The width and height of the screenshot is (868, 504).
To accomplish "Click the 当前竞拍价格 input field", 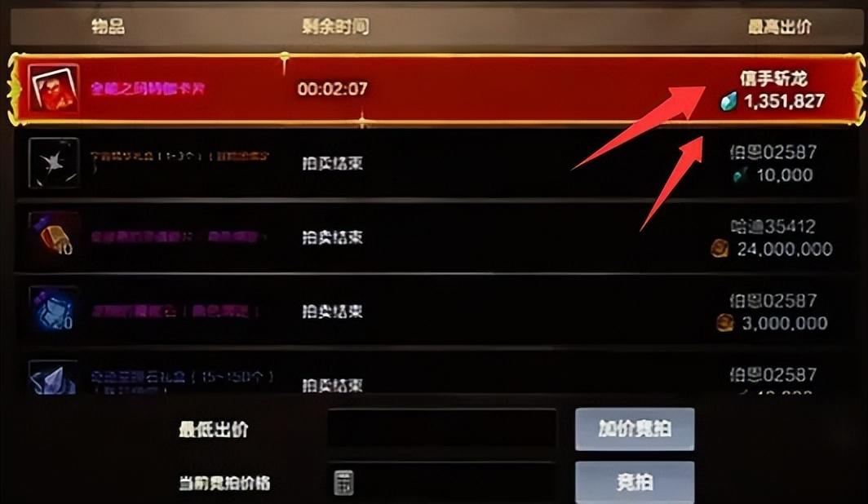I will (442, 482).
